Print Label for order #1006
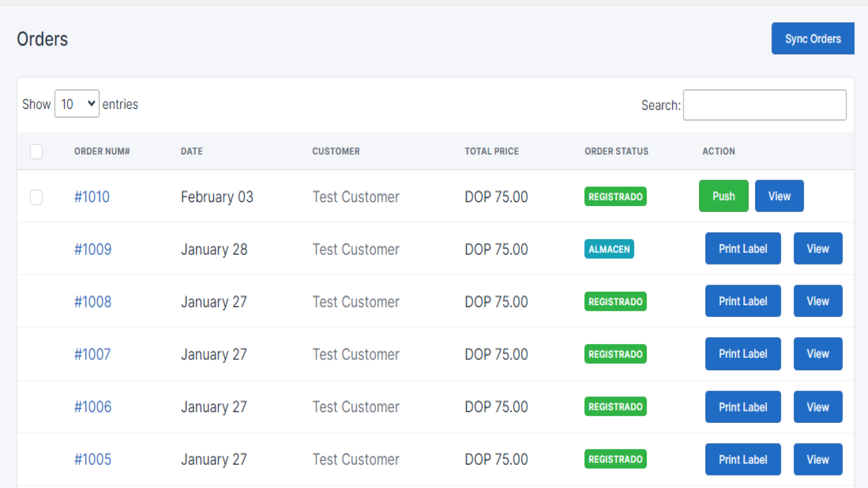This screenshot has width=868, height=488. 743,407
